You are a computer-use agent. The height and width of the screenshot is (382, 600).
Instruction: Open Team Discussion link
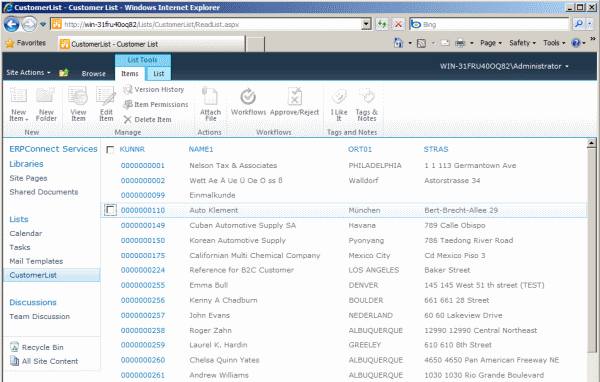39,316
